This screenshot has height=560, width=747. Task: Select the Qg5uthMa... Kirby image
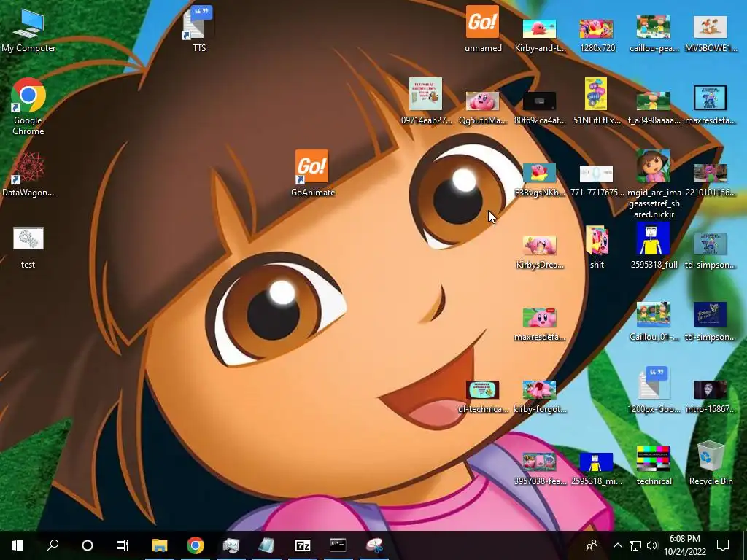[483, 108]
